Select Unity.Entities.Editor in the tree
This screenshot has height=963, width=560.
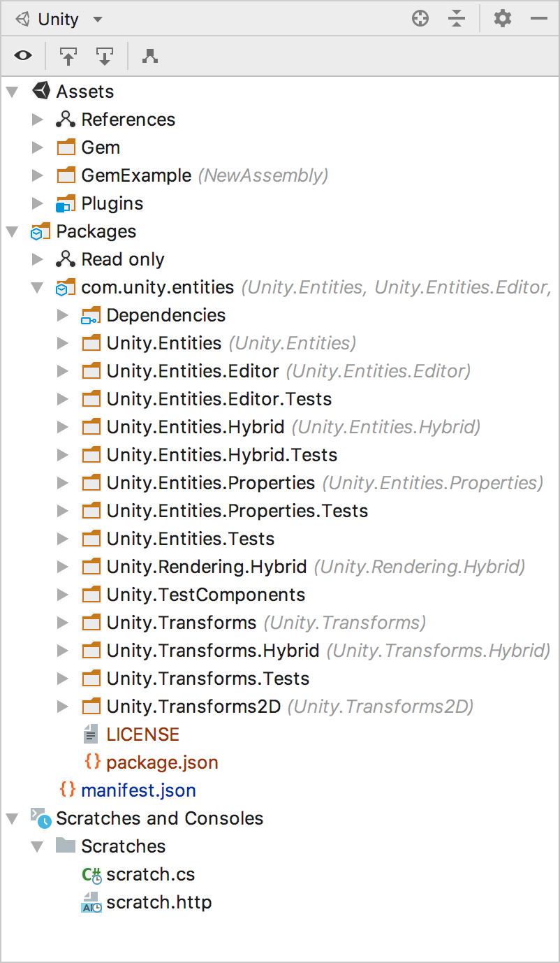point(193,371)
